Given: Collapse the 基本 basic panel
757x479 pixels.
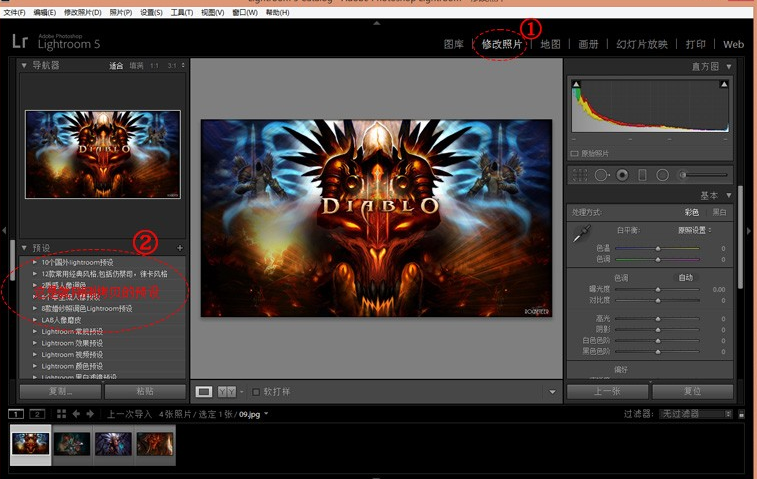Looking at the screenshot, I should (x=729, y=196).
